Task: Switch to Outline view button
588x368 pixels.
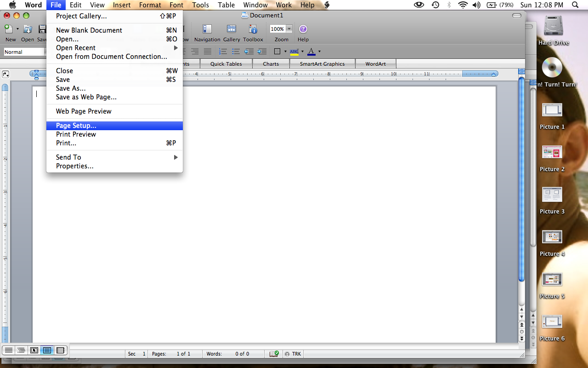Action: [x=21, y=350]
